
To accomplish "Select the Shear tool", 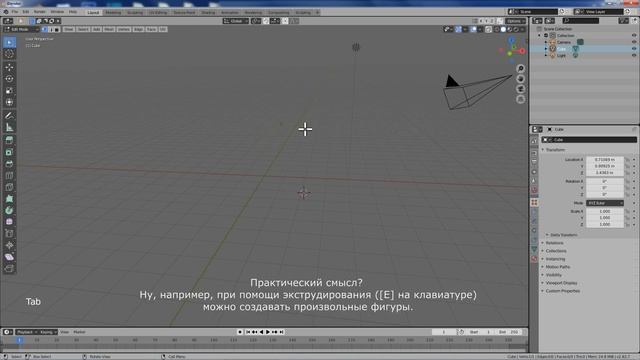I will click(x=9, y=257).
